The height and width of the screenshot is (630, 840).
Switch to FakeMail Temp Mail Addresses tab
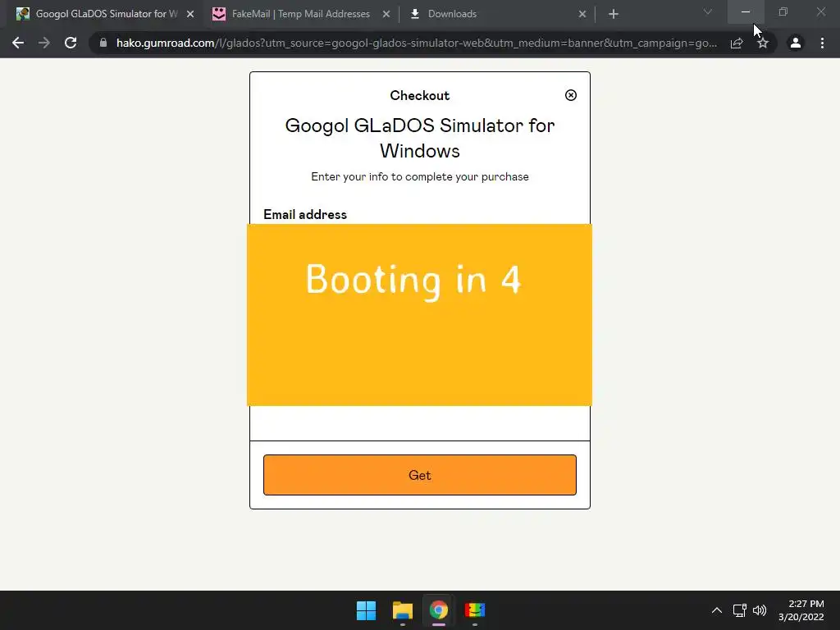point(301,14)
